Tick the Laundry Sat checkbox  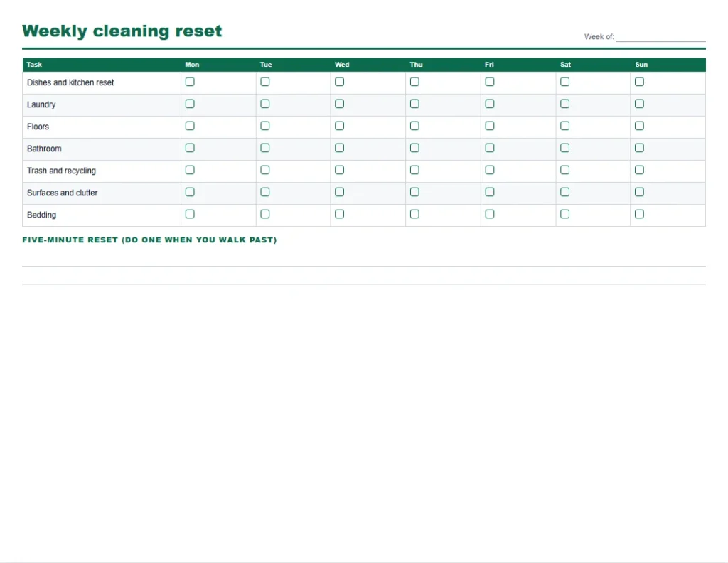pyautogui.click(x=564, y=104)
